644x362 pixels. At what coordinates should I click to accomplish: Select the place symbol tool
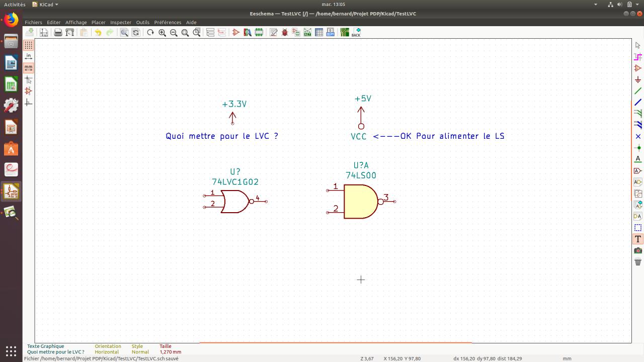tap(638, 68)
